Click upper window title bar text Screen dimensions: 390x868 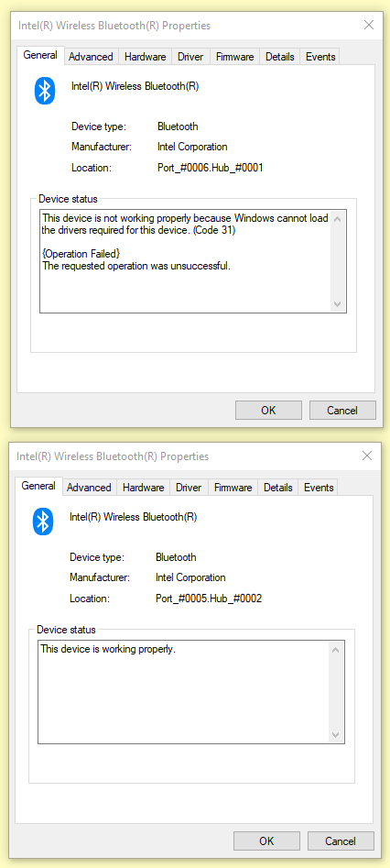pos(114,26)
